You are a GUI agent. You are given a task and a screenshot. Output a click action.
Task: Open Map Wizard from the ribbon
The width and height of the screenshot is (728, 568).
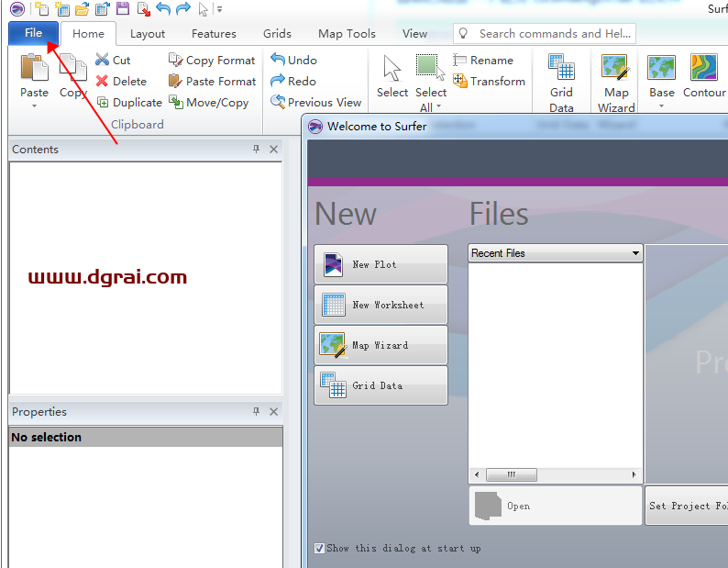[x=616, y=83]
